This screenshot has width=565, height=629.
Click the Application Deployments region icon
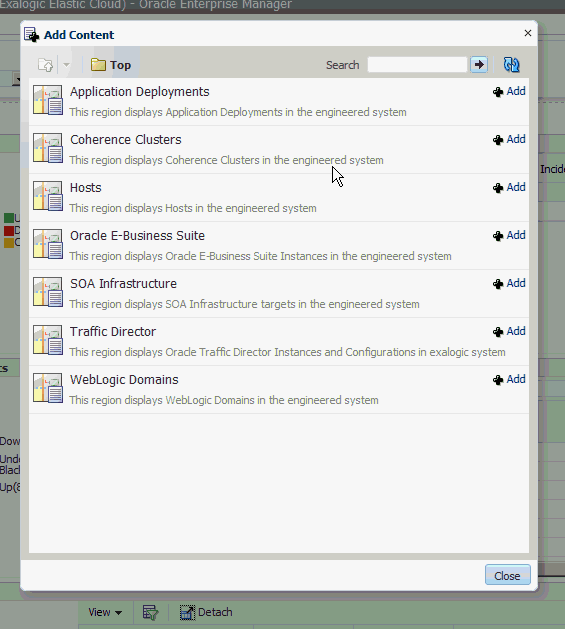pos(47,100)
